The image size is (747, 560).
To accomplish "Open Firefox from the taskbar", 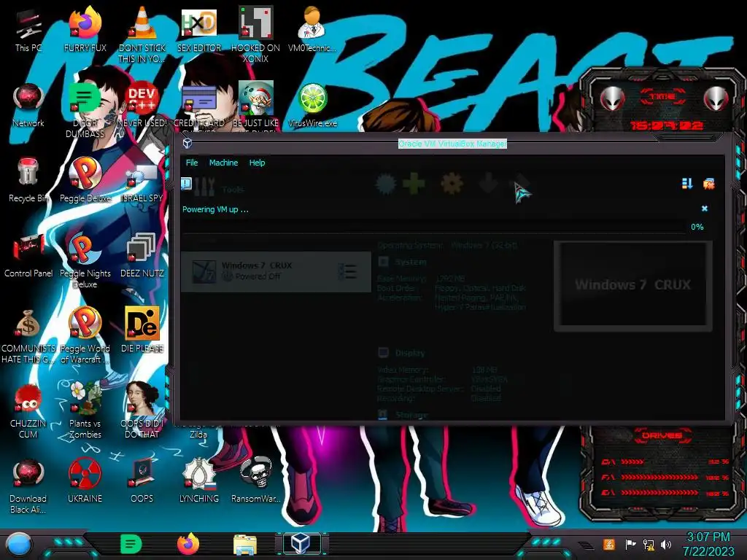I will [x=188, y=544].
